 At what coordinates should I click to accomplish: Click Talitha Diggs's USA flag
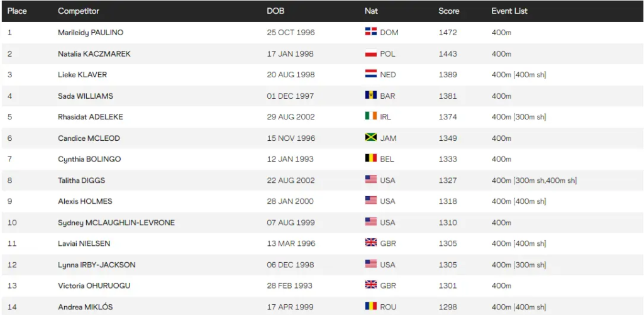(x=371, y=180)
